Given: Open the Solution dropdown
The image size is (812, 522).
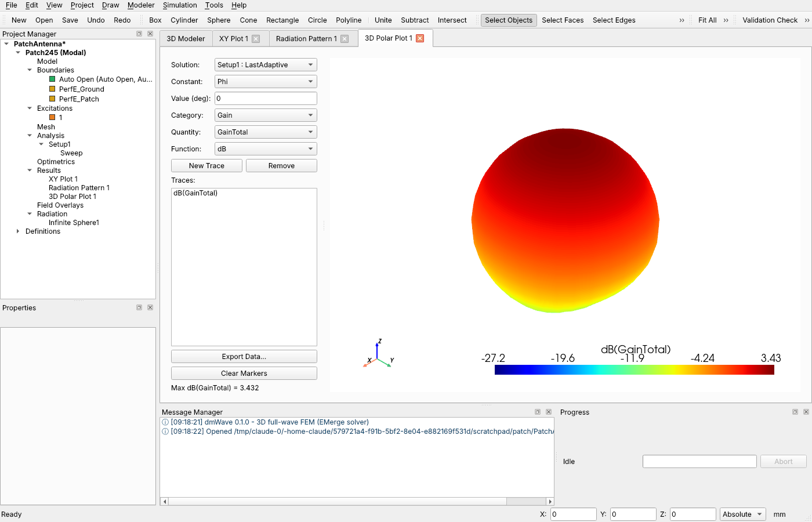Looking at the screenshot, I should pos(266,65).
